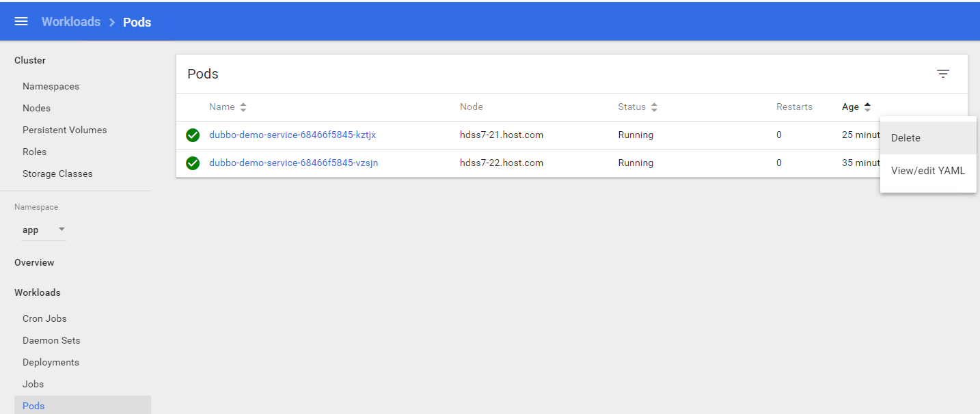Sort pods by Name column arrows
The image size is (980, 414).
[x=243, y=107]
